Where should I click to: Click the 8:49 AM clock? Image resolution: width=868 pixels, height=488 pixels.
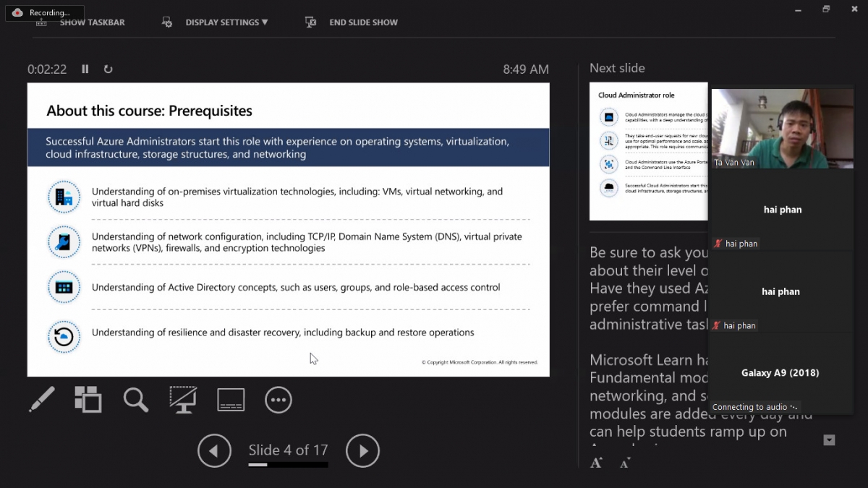click(526, 69)
